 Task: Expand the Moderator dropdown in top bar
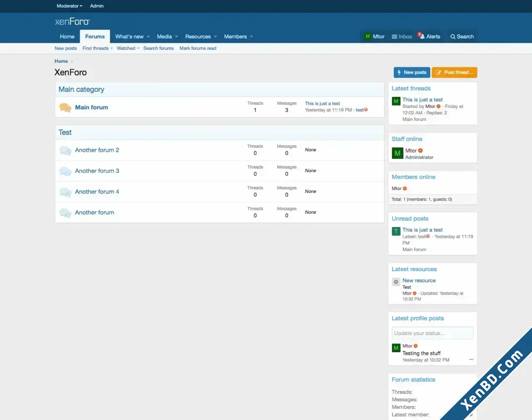coord(69,6)
